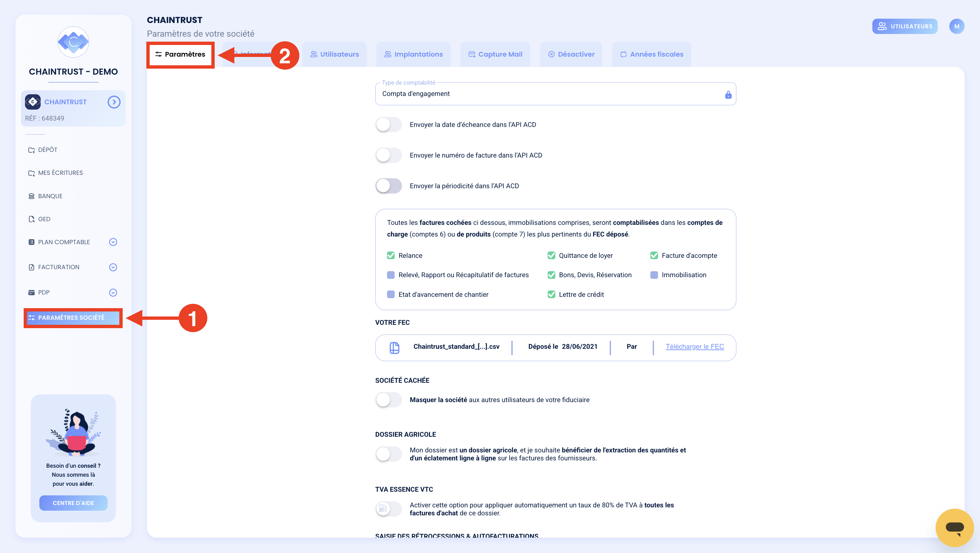Open the Type de comptabilité field

coord(555,94)
